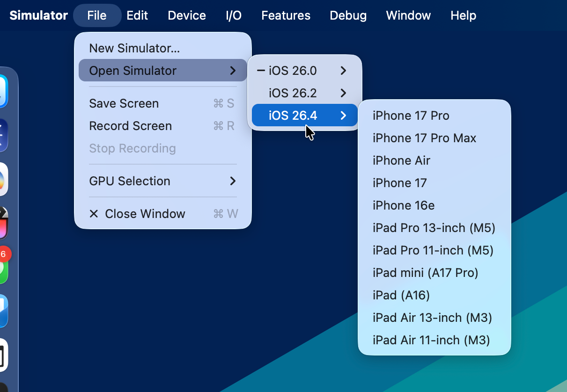
Task: Open the Debug menu
Action: click(x=348, y=15)
